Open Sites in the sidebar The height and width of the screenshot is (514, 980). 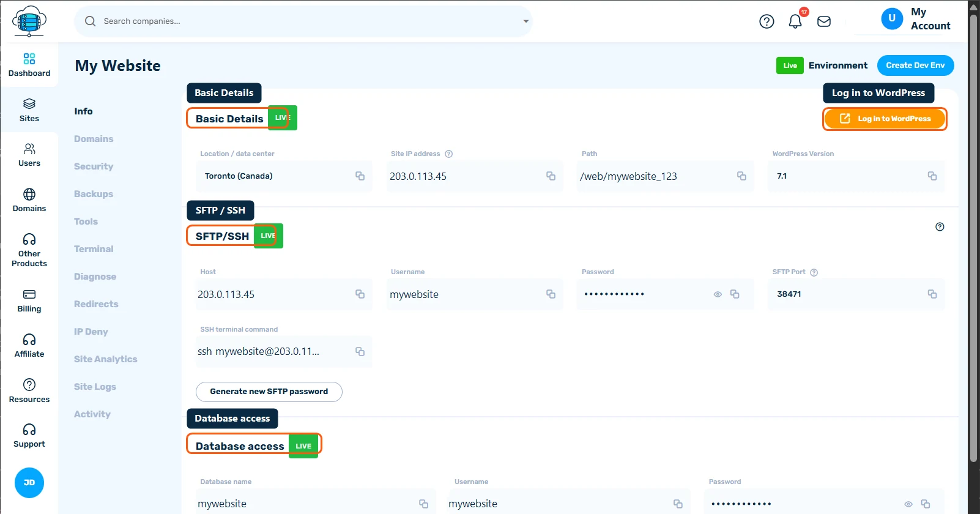(x=29, y=110)
